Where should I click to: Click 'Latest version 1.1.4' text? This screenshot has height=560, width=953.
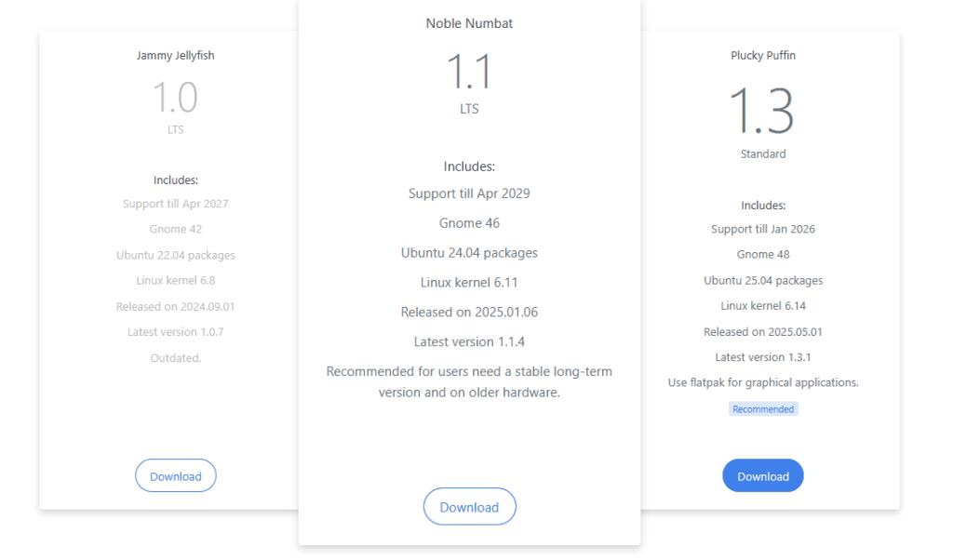[469, 342]
